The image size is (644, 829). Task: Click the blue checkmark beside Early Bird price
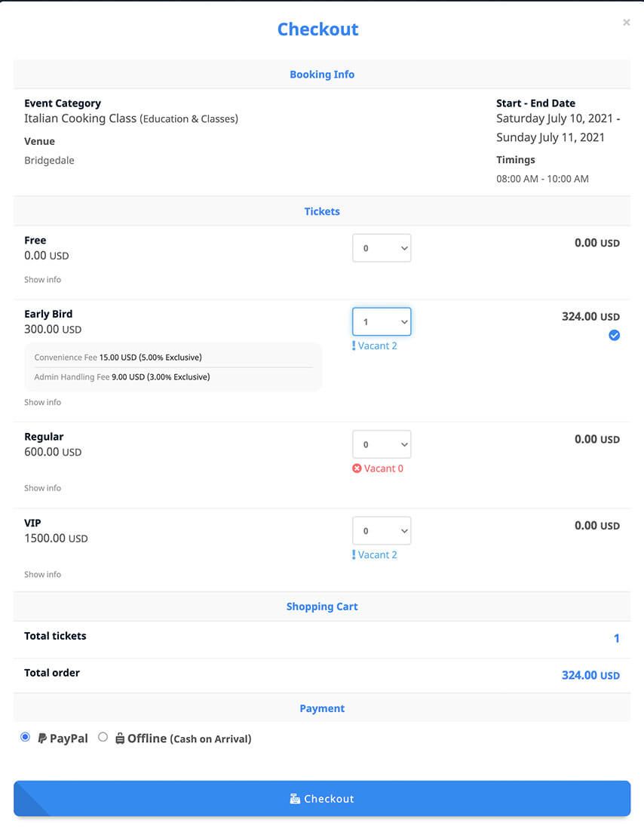[615, 335]
